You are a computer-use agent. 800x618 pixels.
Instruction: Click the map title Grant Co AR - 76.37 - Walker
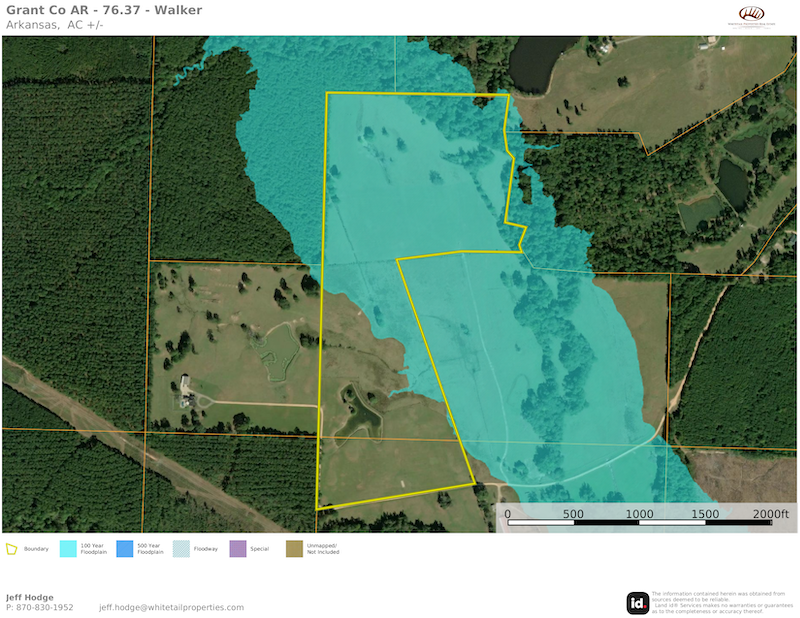[103, 10]
